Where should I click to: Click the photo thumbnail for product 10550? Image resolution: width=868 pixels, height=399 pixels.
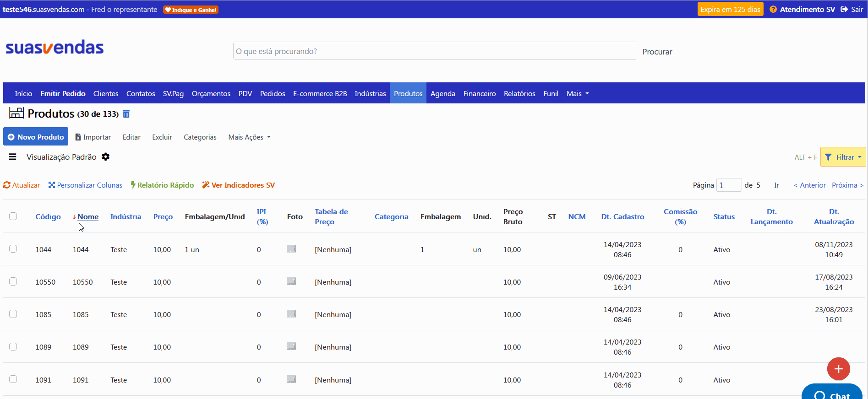coord(291,281)
